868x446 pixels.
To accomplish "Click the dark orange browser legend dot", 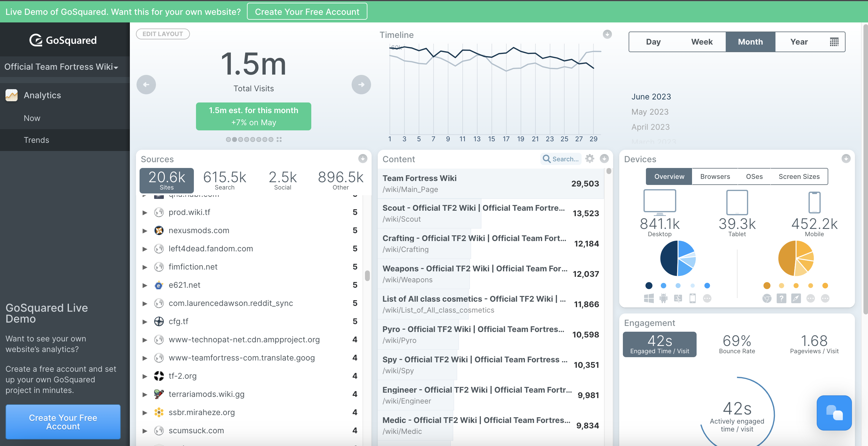I will click(767, 286).
